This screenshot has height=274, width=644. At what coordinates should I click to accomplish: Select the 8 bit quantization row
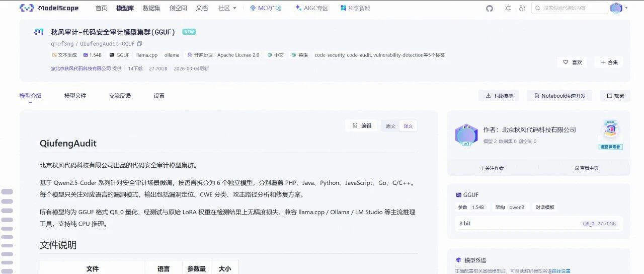(x=538, y=223)
